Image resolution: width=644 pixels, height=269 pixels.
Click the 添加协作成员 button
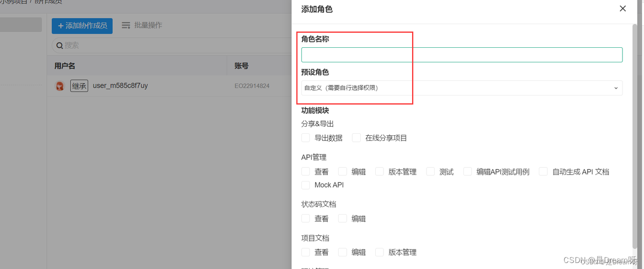click(82, 26)
